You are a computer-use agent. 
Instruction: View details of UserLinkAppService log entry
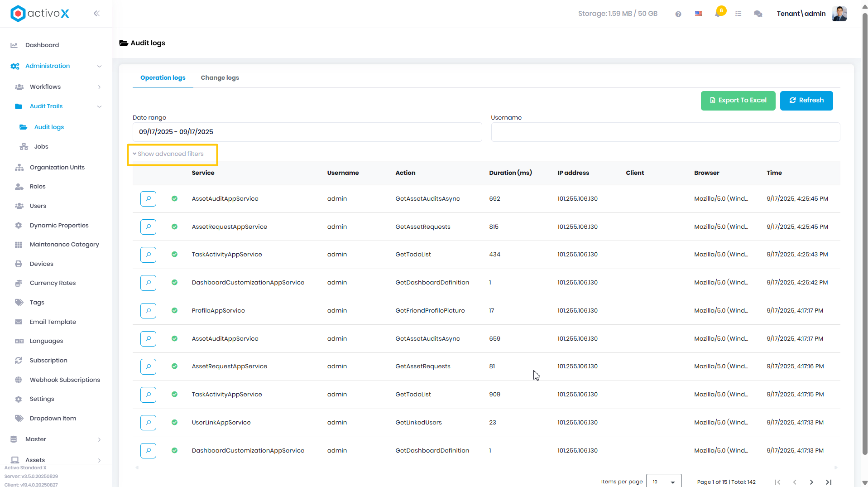point(148,423)
